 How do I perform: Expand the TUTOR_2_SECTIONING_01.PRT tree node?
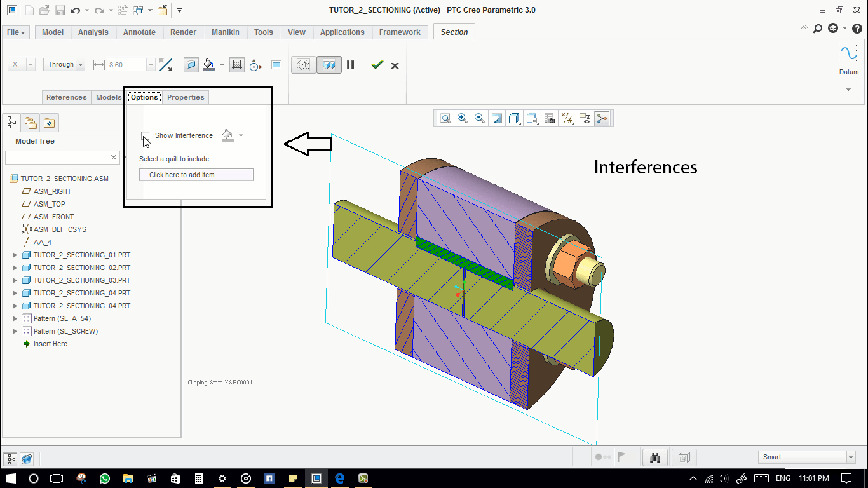tap(15, 255)
